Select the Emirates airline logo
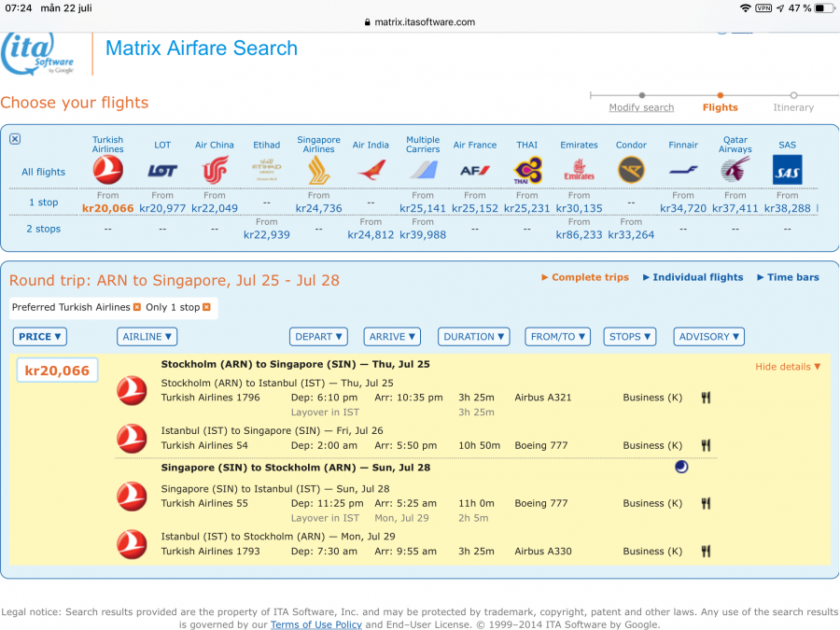The image size is (840, 630). coord(579,170)
